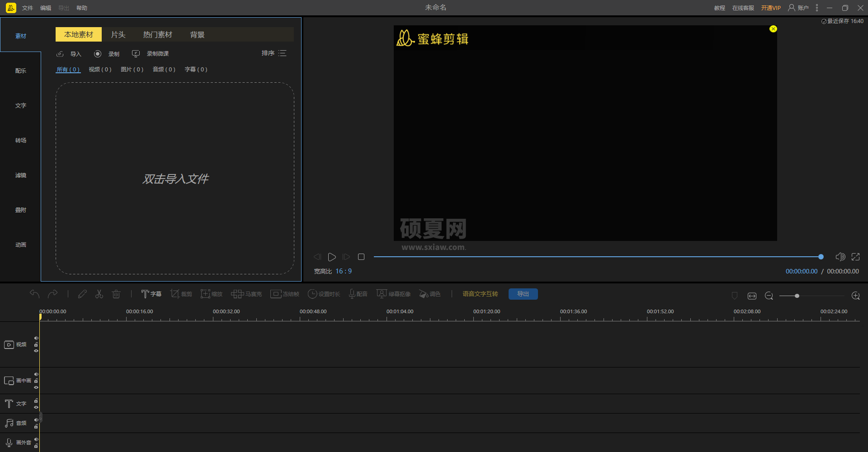Select the 裁剪 crop tool
Viewport: 868px width, 452px height.
(x=181, y=294)
